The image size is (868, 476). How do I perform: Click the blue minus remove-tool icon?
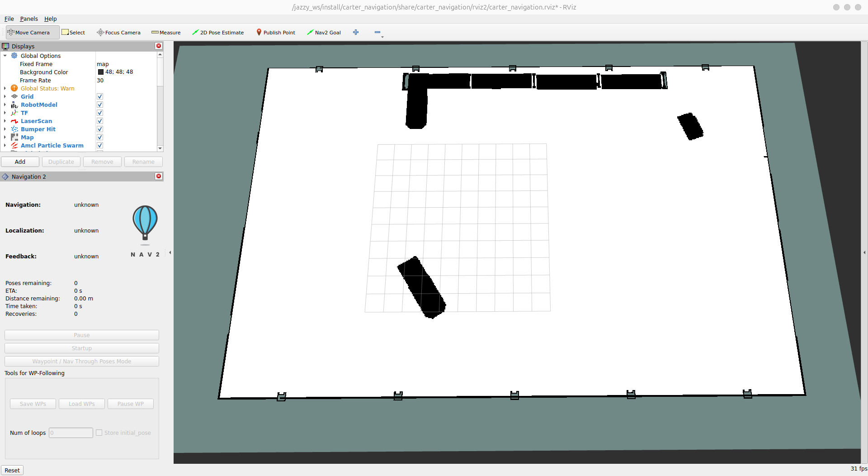pyautogui.click(x=377, y=32)
